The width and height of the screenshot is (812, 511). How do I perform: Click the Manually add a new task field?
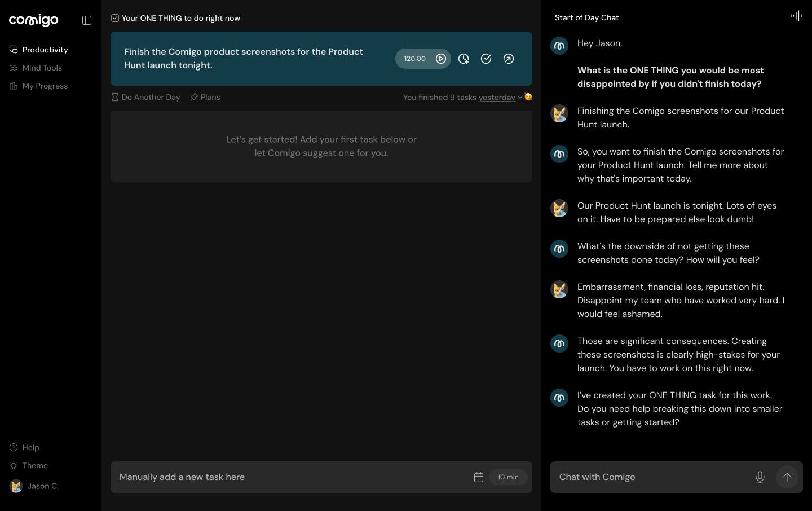pyautogui.click(x=290, y=477)
